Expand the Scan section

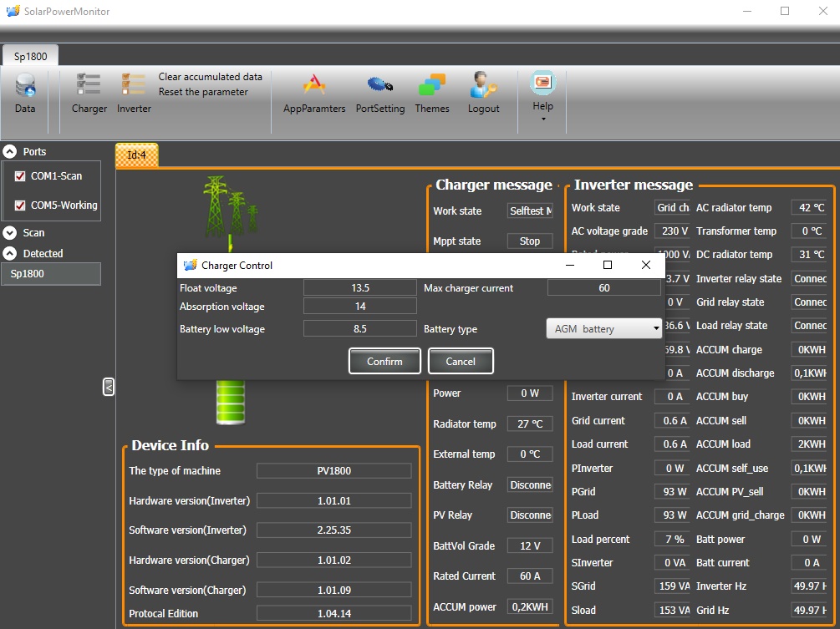pyautogui.click(x=10, y=233)
